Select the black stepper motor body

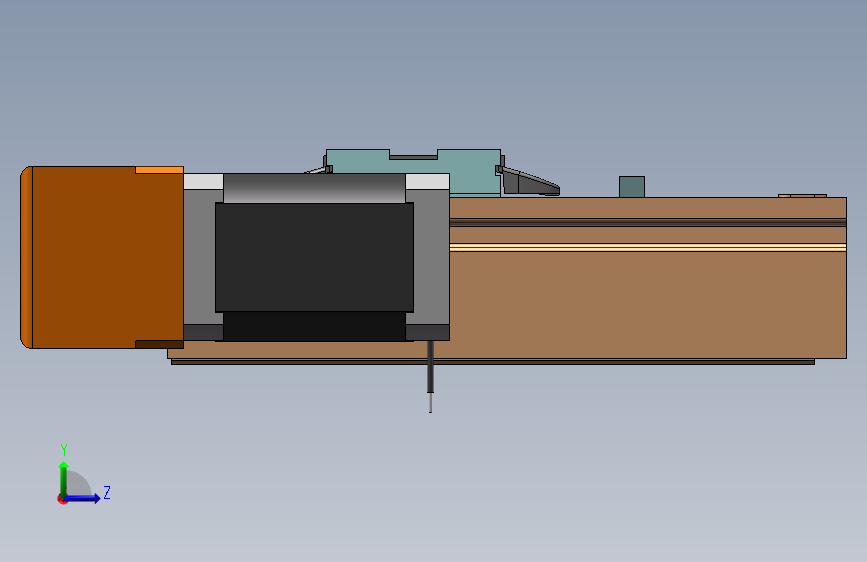pyautogui.click(x=314, y=257)
